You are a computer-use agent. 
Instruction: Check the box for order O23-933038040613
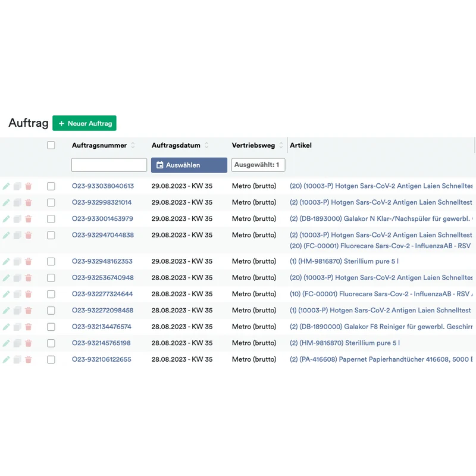coord(51,186)
